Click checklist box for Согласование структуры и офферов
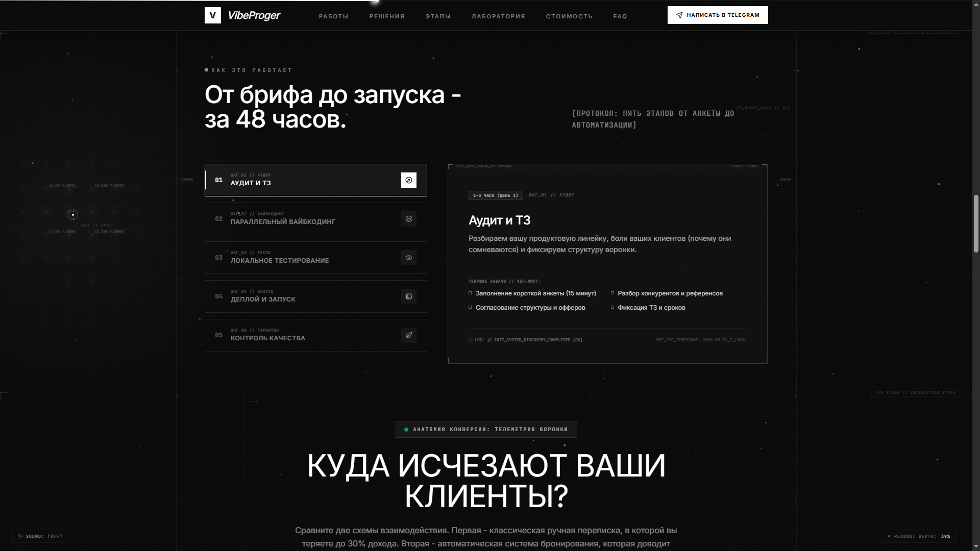 470,307
